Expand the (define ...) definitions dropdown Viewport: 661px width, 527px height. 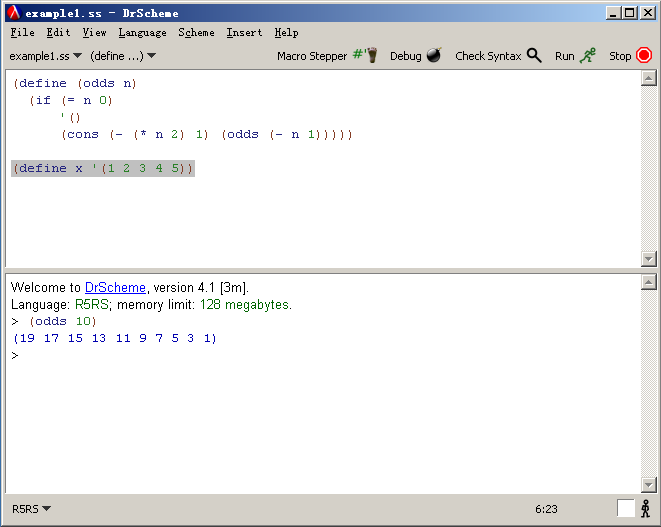pyautogui.click(x=122, y=56)
